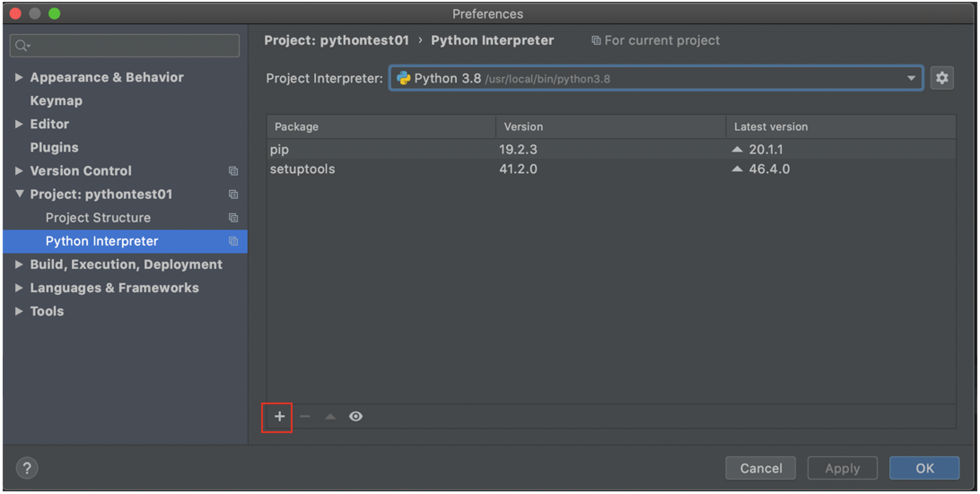Click the upgrade arrow next to 20.1.1
This screenshot has height=494, width=980.
coord(737,149)
